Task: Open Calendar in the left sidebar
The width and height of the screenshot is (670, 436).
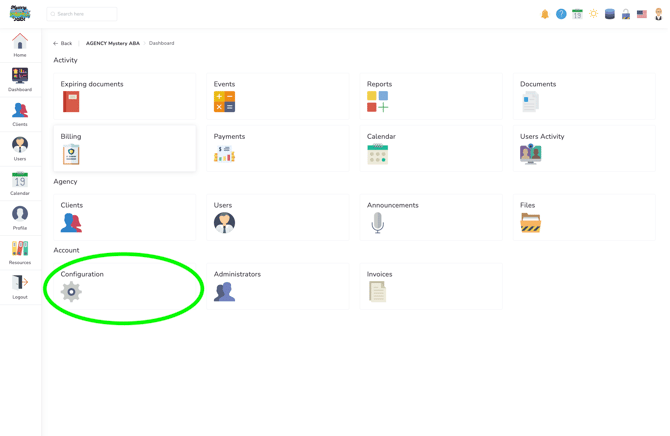Action: tap(20, 184)
